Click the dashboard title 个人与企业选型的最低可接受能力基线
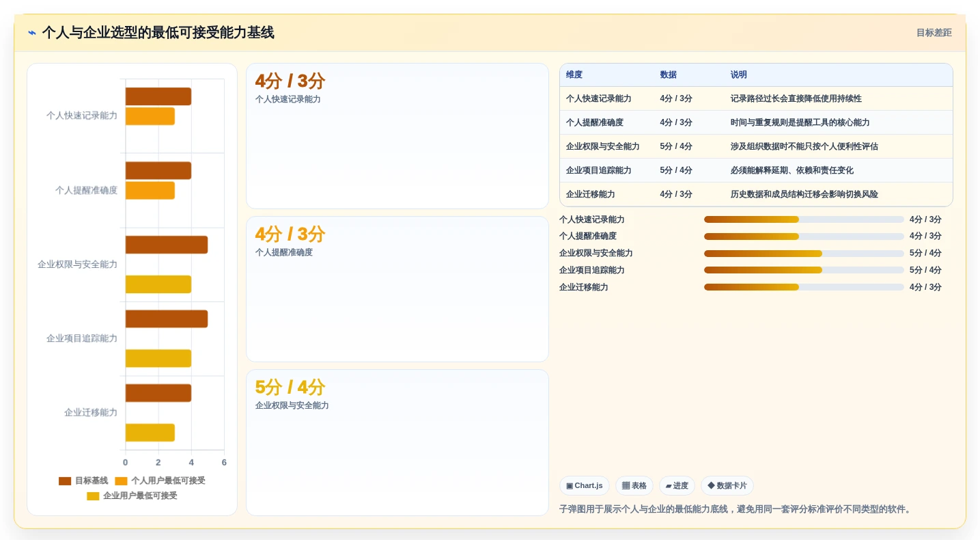Viewport: 980px width, 540px height. tap(158, 33)
